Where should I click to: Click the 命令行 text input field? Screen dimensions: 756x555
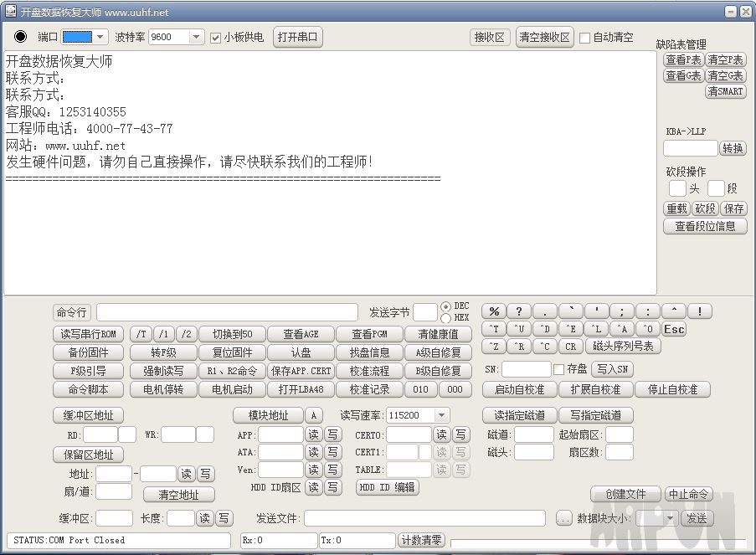[226, 312]
